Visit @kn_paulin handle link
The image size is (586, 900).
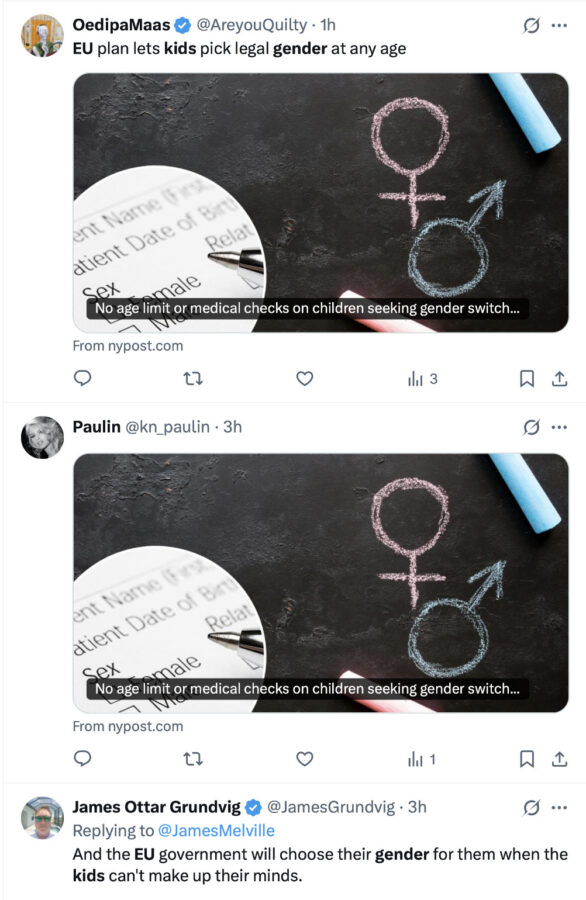(x=167, y=427)
